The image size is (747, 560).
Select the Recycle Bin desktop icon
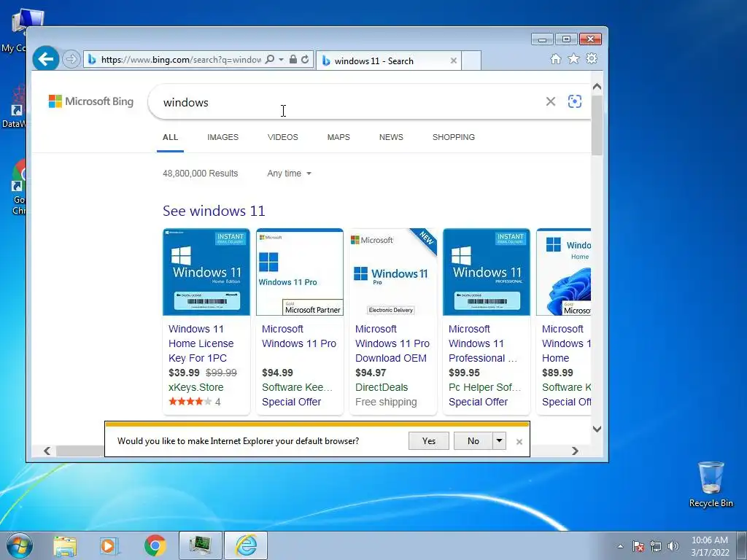pos(711,484)
